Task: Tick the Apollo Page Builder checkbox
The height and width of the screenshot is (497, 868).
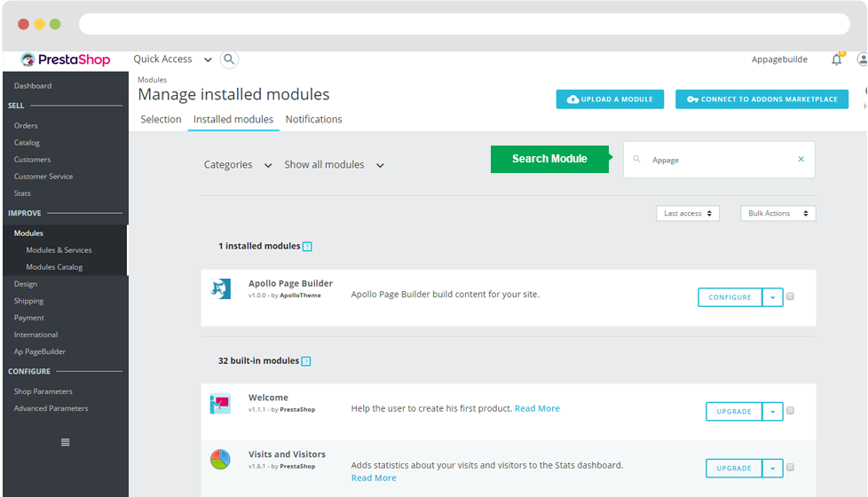Action: (791, 296)
